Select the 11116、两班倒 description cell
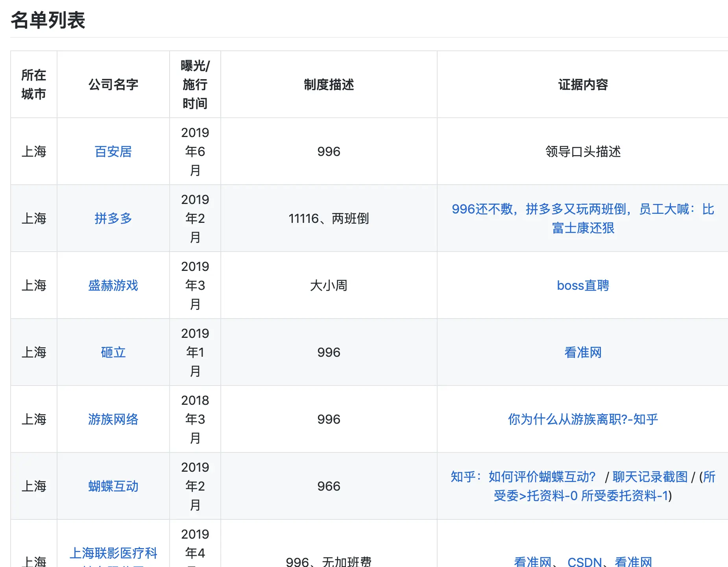Viewport: 728px width, 567px height. [329, 219]
